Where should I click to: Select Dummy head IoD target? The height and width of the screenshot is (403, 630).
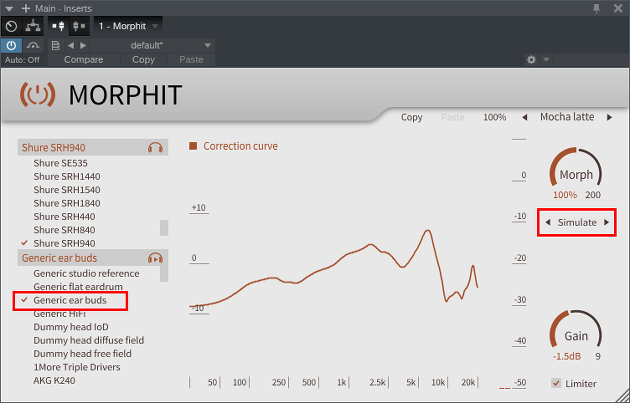point(71,327)
